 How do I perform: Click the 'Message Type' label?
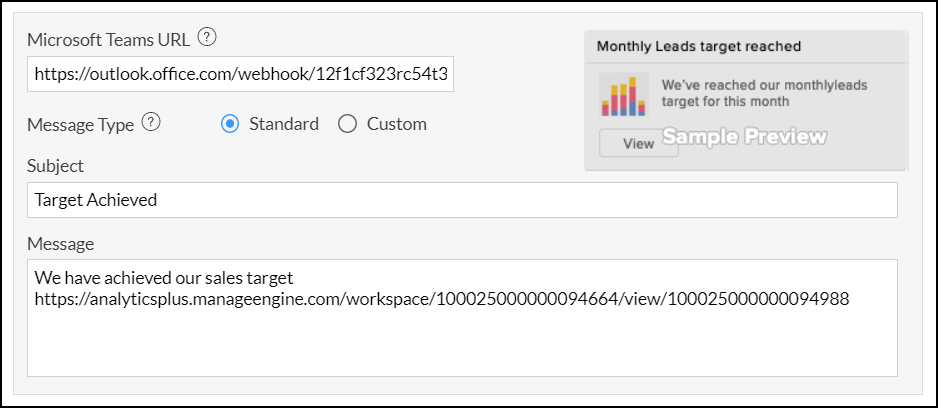[80, 125]
